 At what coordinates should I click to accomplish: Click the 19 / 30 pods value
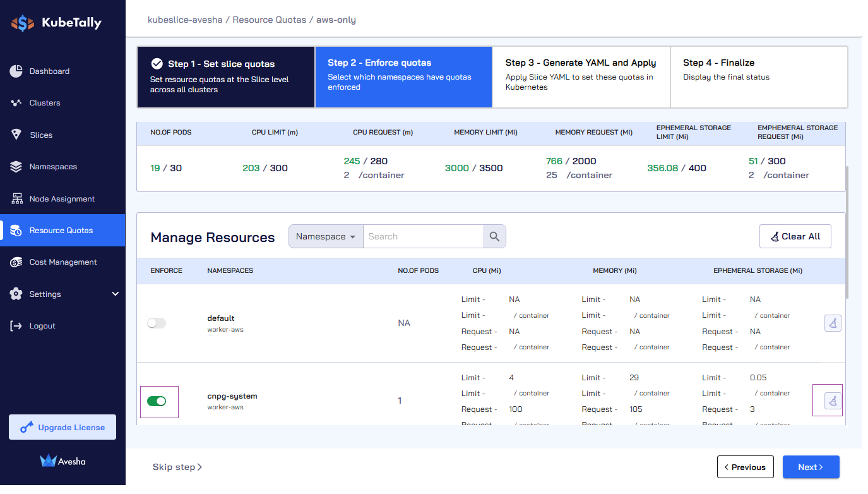click(166, 168)
